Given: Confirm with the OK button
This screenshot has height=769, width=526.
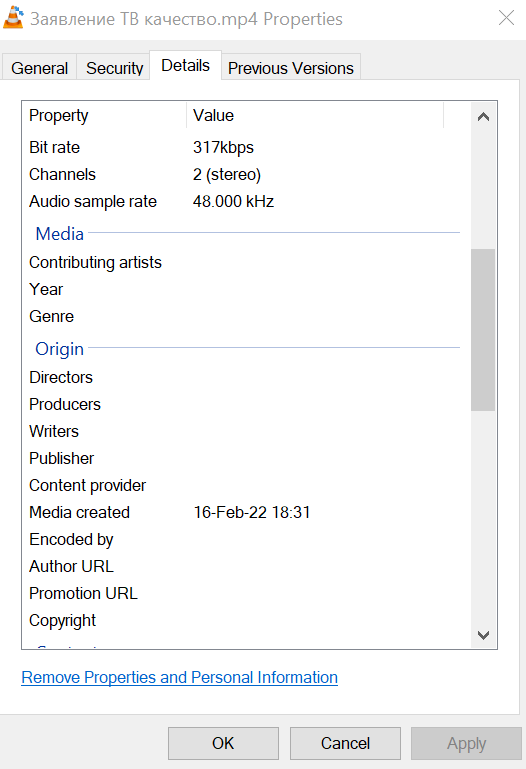Looking at the screenshot, I should tap(223, 743).
